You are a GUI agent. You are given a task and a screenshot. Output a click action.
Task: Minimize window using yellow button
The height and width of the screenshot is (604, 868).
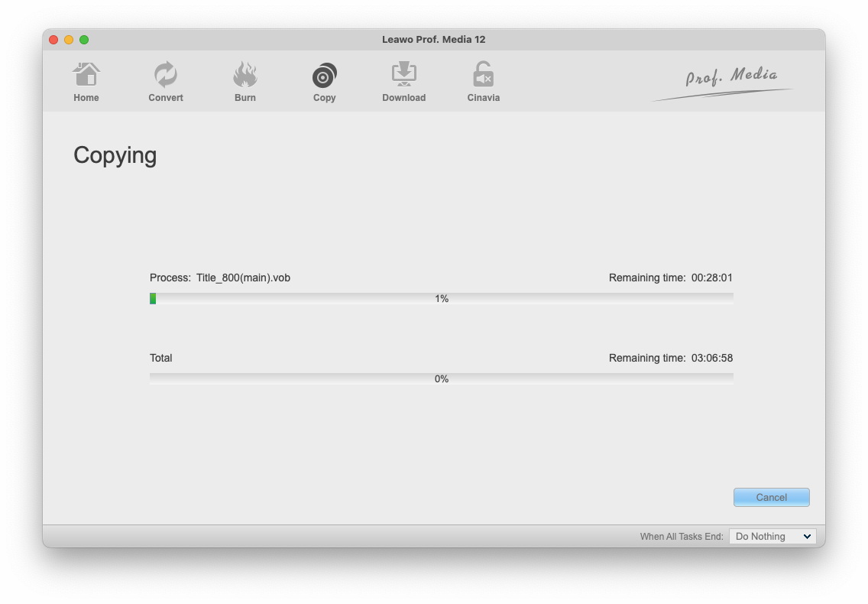(69, 39)
